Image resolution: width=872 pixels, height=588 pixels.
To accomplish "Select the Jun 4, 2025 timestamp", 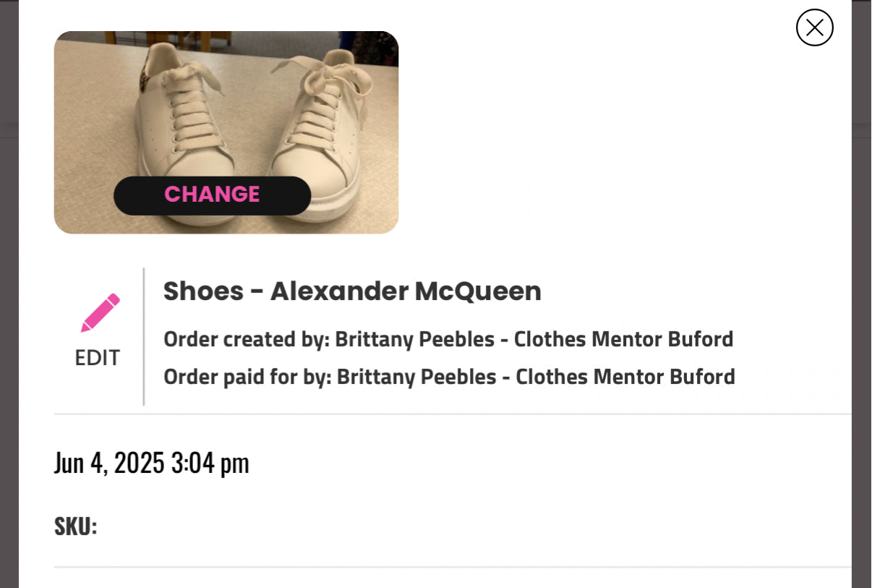I will (152, 461).
